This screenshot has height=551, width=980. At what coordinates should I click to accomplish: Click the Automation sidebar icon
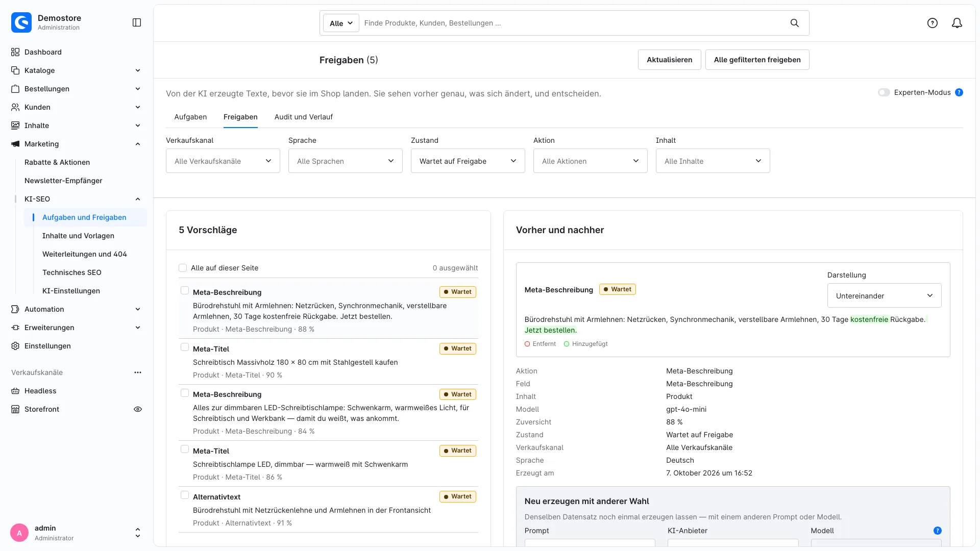point(15,309)
